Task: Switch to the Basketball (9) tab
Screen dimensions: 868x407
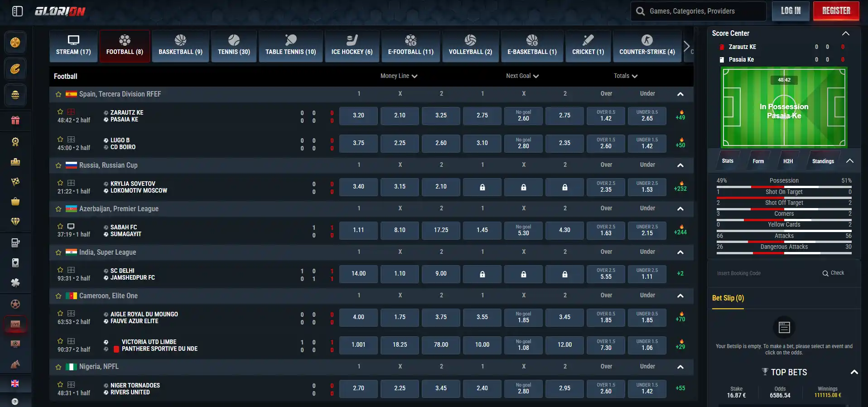Action: coord(180,46)
